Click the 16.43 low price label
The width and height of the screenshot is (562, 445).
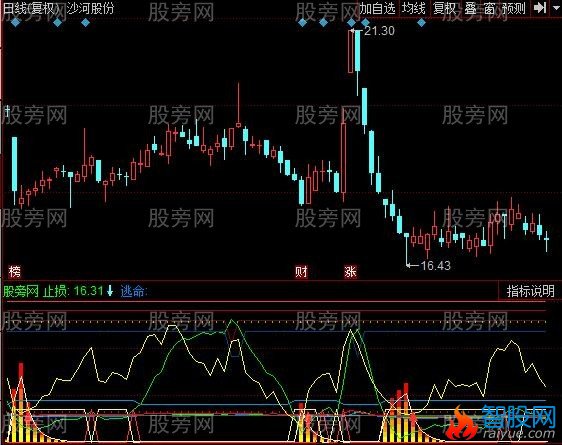[x=435, y=265]
